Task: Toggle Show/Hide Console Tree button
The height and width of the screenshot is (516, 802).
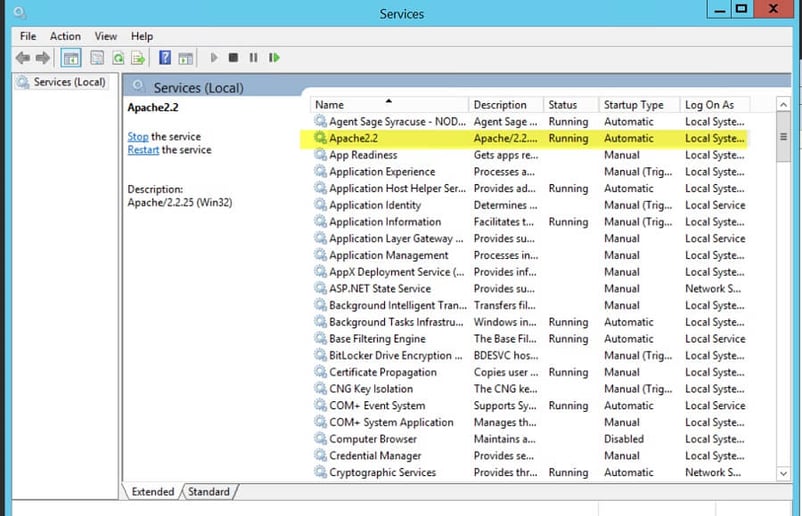Action: [71, 58]
